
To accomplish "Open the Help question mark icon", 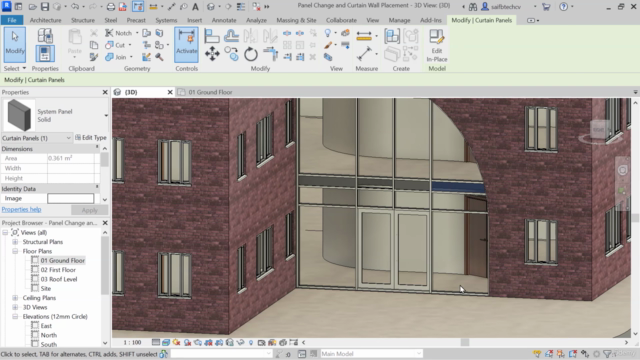I will tap(563, 7).
